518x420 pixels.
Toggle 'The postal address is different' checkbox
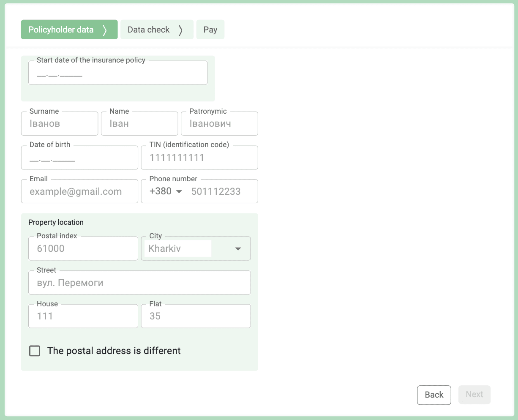(x=34, y=351)
